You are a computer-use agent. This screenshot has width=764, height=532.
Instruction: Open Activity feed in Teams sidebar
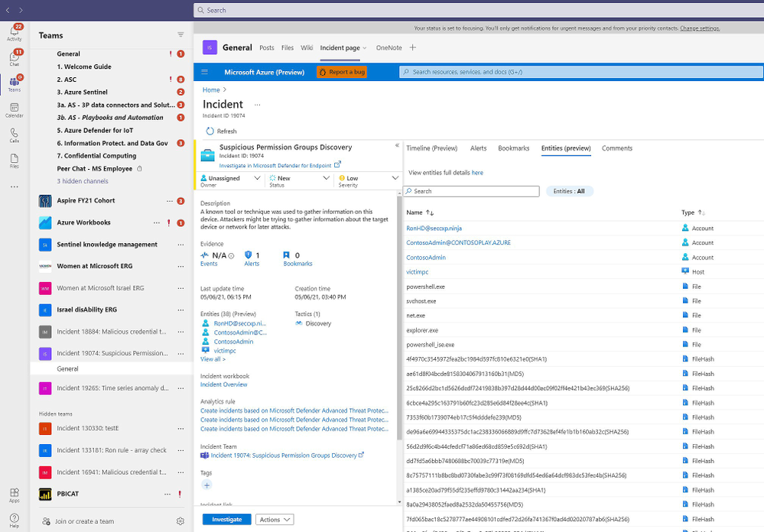(x=15, y=31)
